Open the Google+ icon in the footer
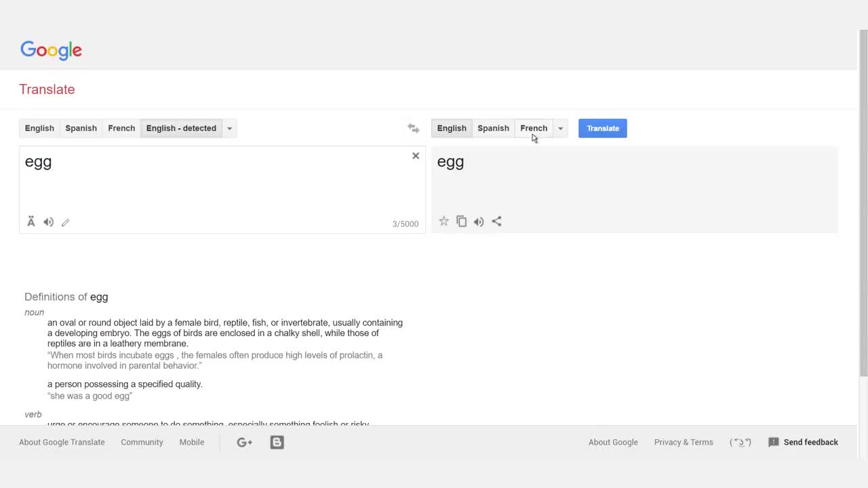Screen dimensions: 868x488 pos(244,443)
